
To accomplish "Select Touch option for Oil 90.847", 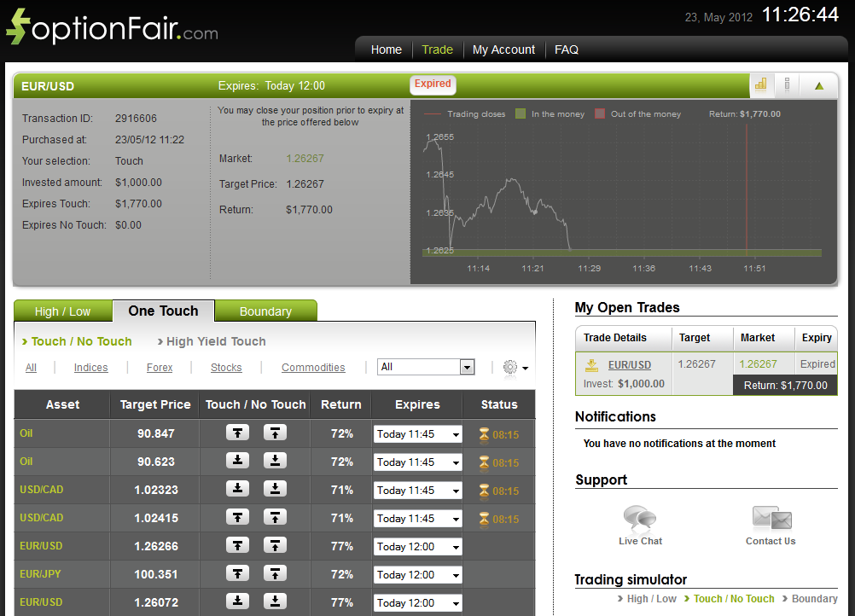I will [237, 433].
